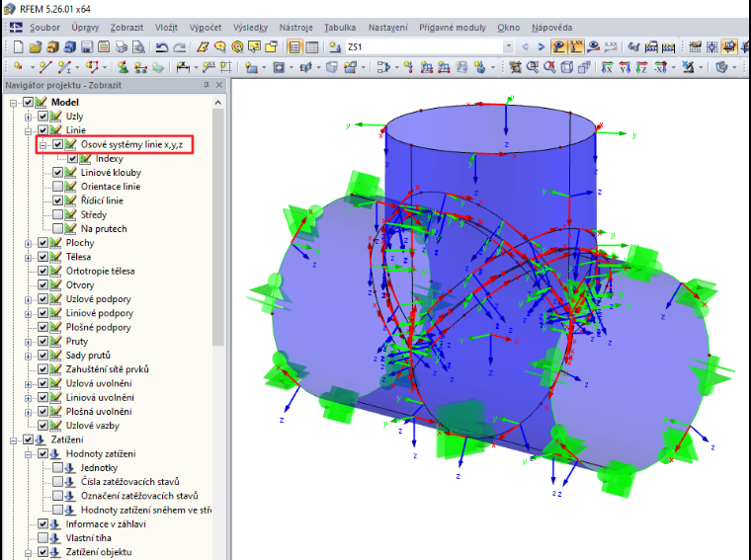Go to previous load case arrow
Viewport: 751px width, 560px height.
point(526,46)
